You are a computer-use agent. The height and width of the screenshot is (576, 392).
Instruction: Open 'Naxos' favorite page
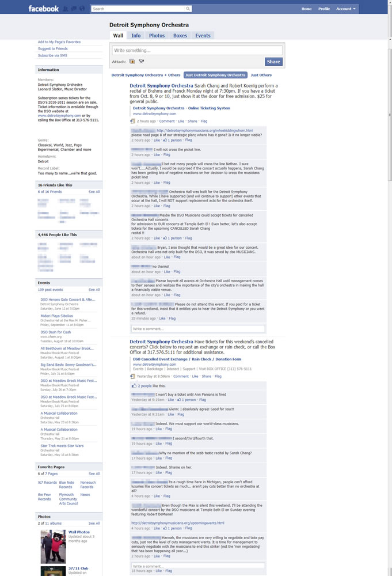[x=85, y=494]
